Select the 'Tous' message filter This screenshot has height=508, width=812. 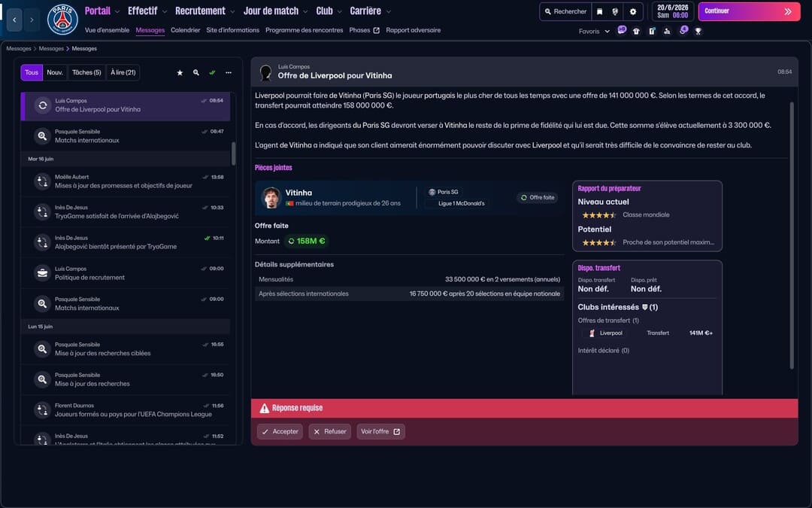tap(32, 72)
